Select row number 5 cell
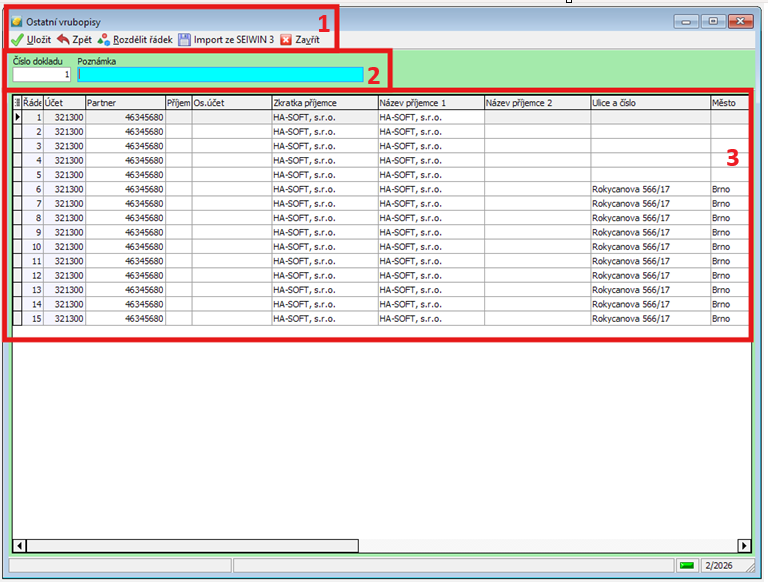The height and width of the screenshot is (582, 768). [x=32, y=175]
